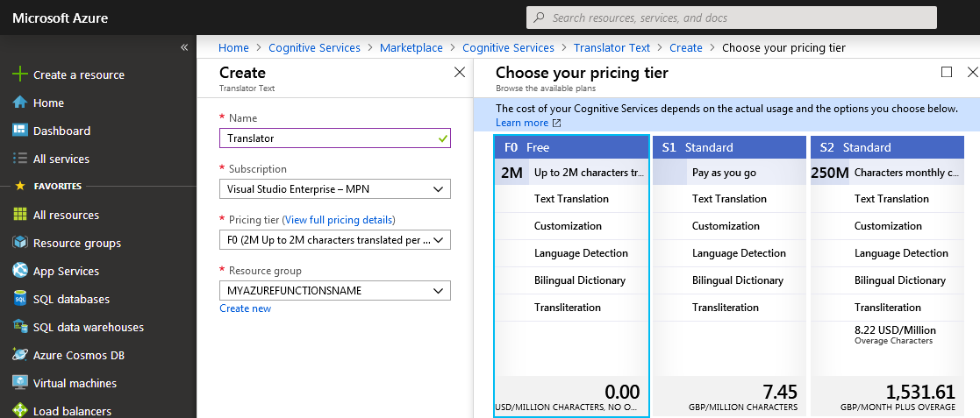Click the Name input field containing Translator
The width and height of the screenshot is (980, 418).
pos(335,138)
